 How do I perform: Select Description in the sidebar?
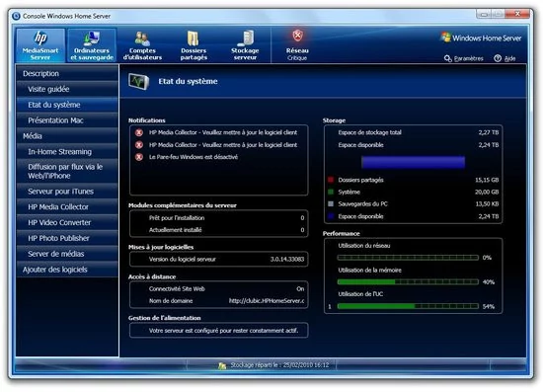coord(67,73)
